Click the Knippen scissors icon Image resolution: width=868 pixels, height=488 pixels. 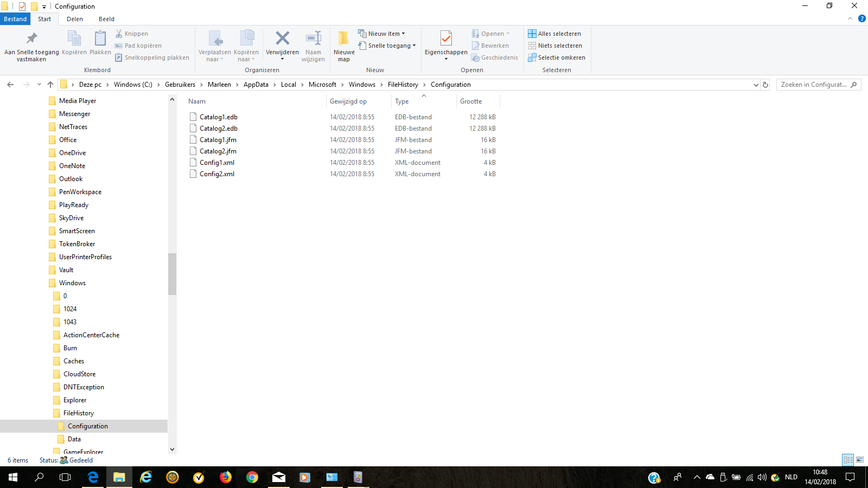119,34
